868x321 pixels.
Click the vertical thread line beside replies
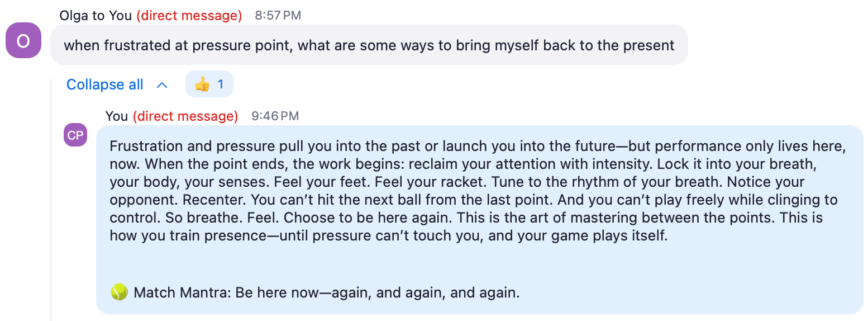[x=51, y=199]
